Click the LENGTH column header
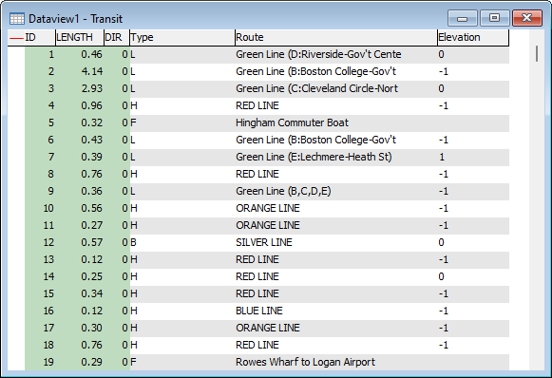Viewport: 552px width, 378px height. (x=80, y=37)
